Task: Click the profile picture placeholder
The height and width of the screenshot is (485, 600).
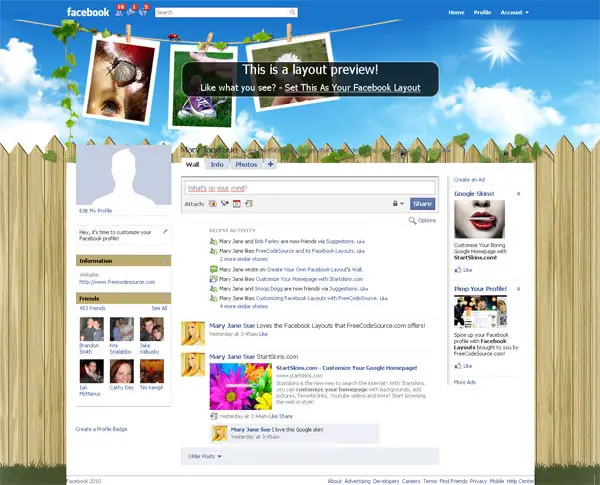Action: 124,175
